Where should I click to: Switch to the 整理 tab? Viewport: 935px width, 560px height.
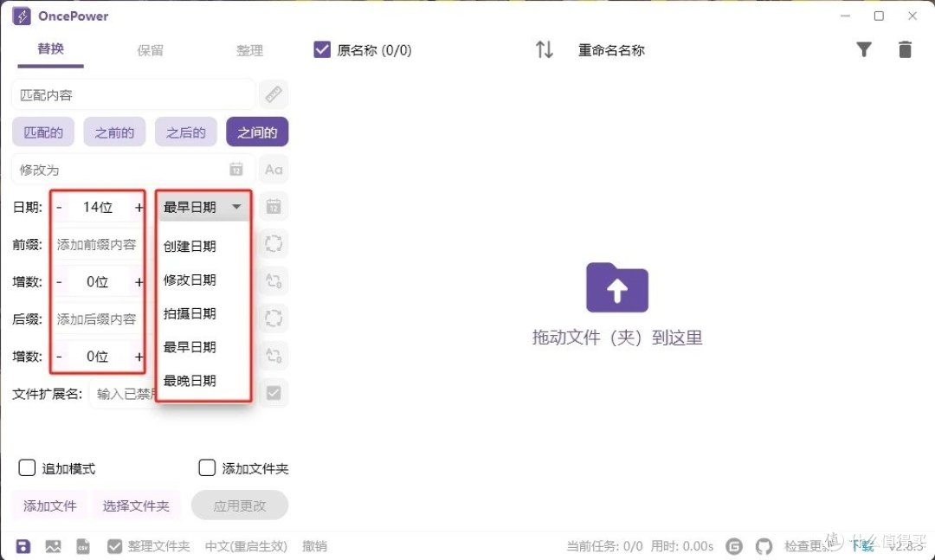(x=249, y=50)
